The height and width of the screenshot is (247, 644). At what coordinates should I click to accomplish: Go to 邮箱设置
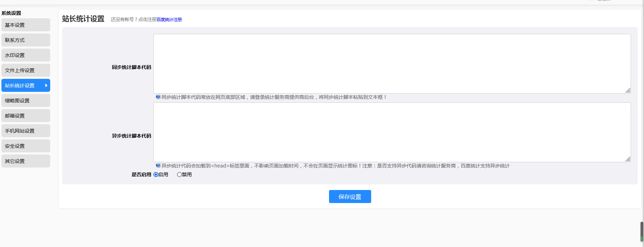[26, 116]
